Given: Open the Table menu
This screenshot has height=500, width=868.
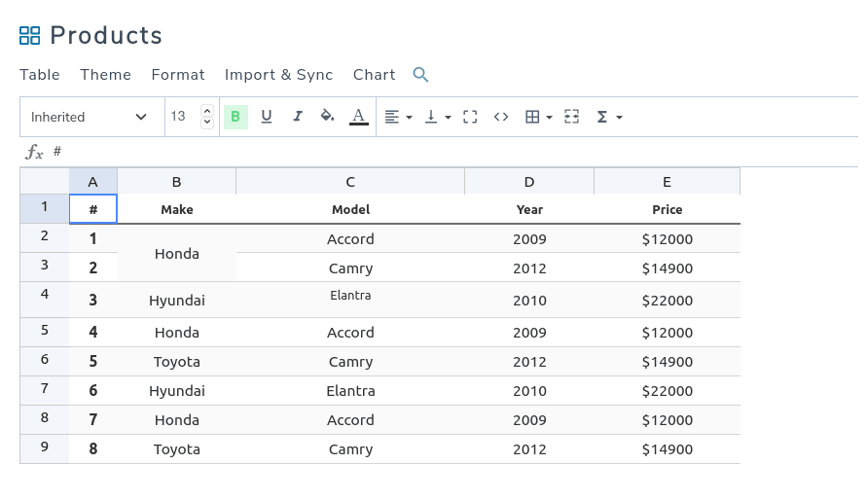Looking at the screenshot, I should (40, 75).
